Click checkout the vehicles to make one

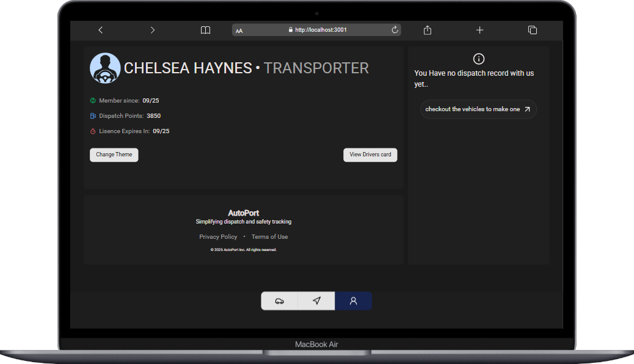pyautogui.click(x=475, y=109)
